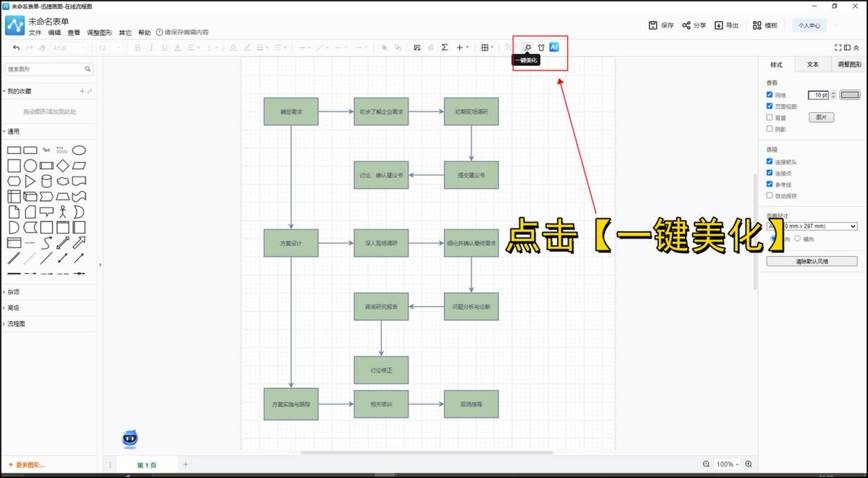This screenshot has width=868, height=478.
Task: Select the 横向 landscape radio button
Action: click(798, 239)
